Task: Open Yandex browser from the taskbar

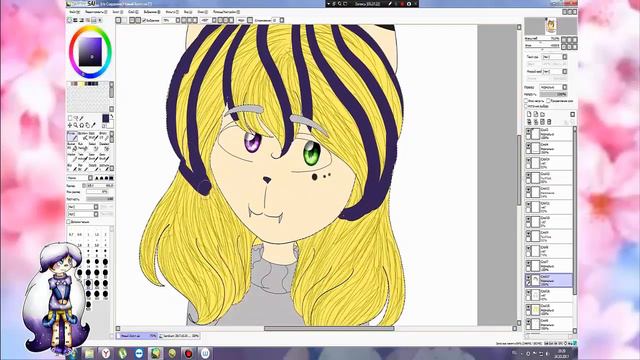Action: [x=106, y=353]
